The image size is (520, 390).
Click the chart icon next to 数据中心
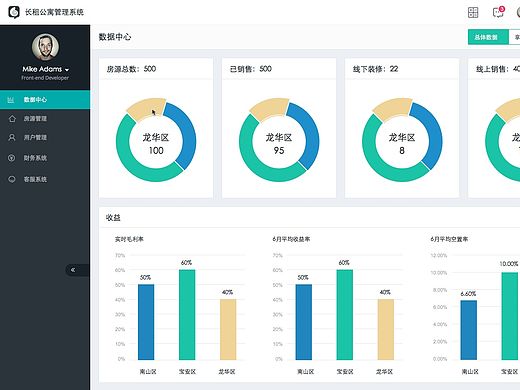click(x=11, y=100)
